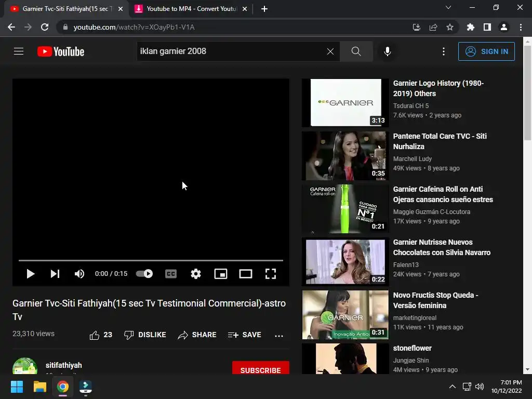
Task: Open clock and date 7:01 PM
Action: click(x=507, y=387)
